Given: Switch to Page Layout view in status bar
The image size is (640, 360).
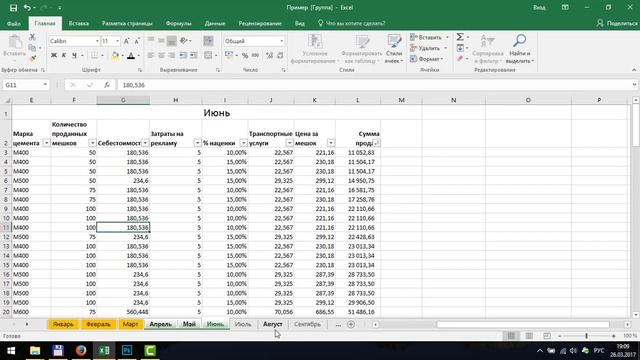Looking at the screenshot, I should pyautogui.click(x=529, y=336).
